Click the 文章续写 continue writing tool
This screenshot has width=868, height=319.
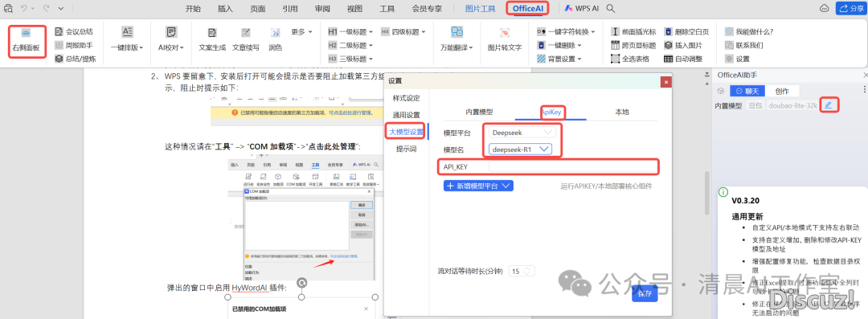(x=246, y=39)
